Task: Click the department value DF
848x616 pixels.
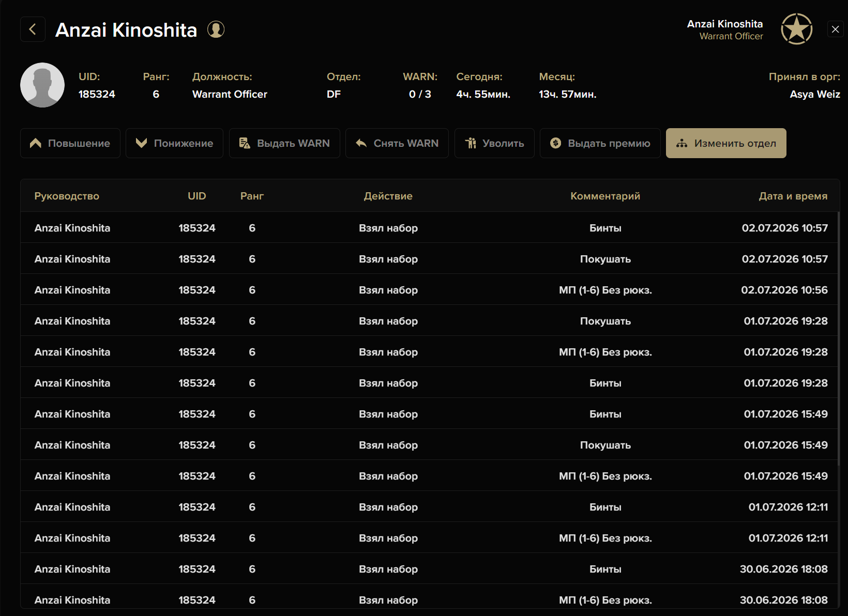Action: pyautogui.click(x=334, y=94)
